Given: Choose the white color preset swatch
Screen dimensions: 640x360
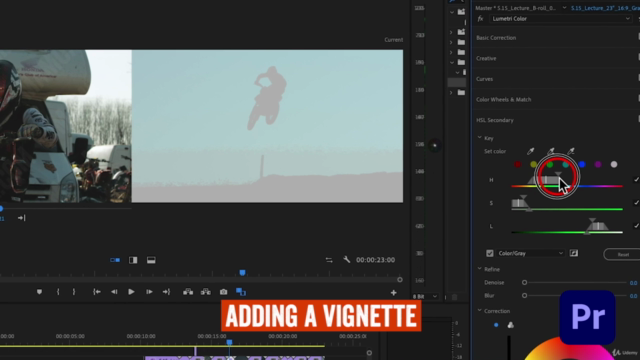Looking at the screenshot, I should 614,164.
